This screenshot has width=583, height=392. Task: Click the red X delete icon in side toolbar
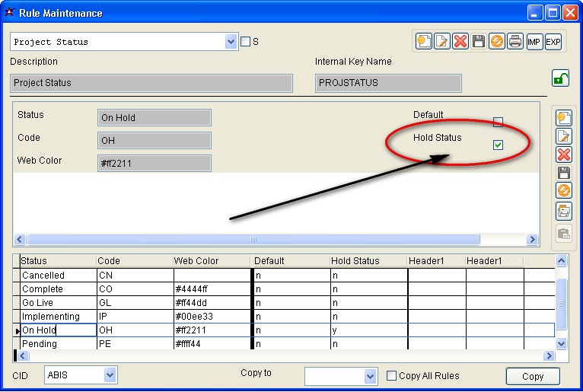pyautogui.click(x=564, y=155)
